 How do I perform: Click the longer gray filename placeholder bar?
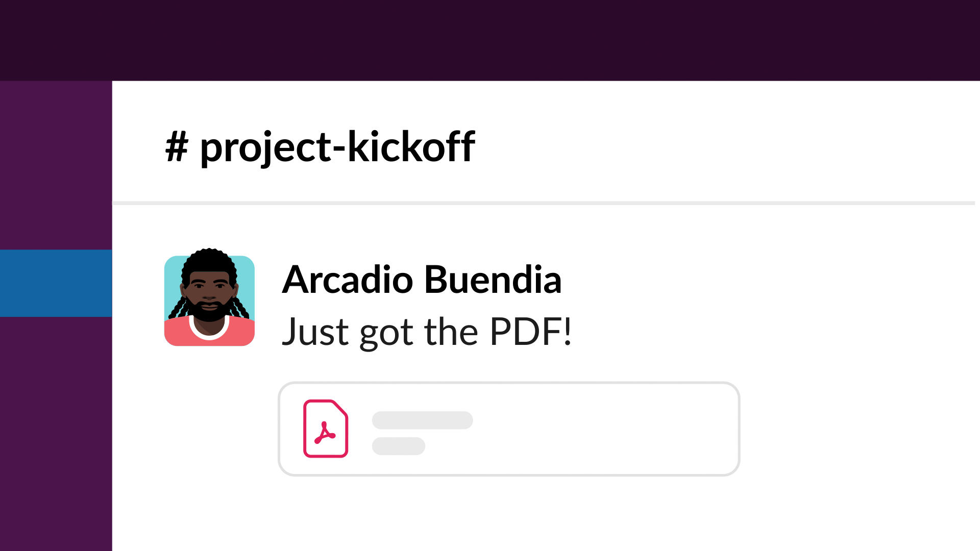pos(423,420)
